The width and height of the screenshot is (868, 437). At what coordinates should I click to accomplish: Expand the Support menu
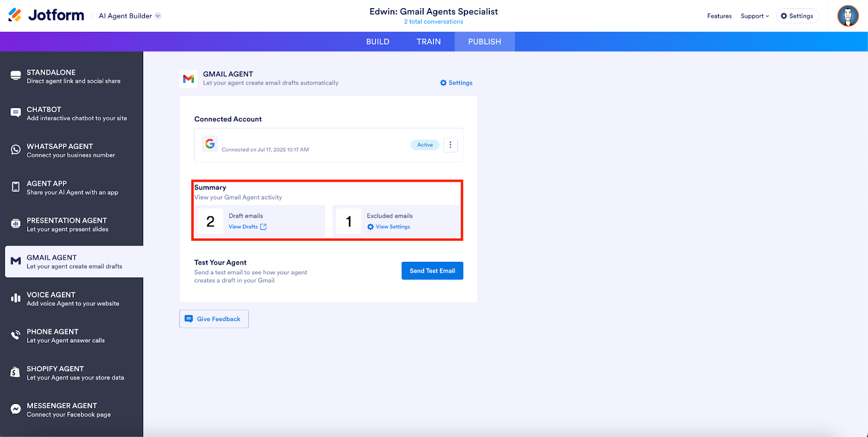coord(755,16)
